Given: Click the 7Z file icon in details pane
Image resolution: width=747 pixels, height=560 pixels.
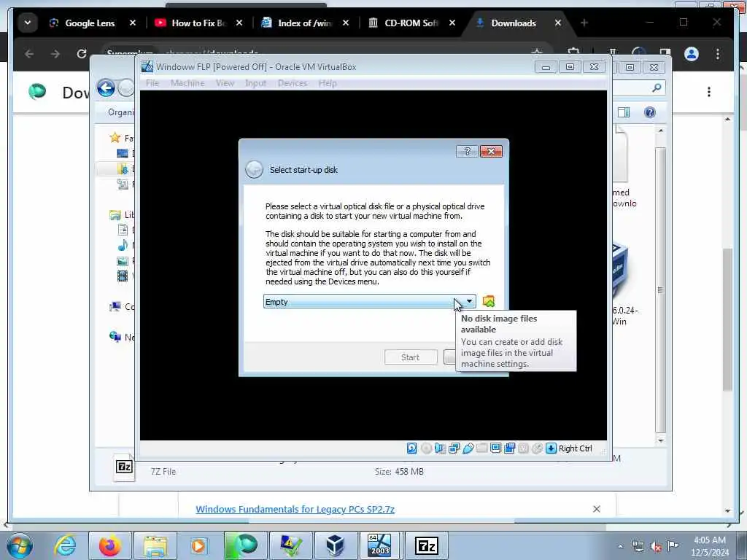Looking at the screenshot, I should coord(124,467).
